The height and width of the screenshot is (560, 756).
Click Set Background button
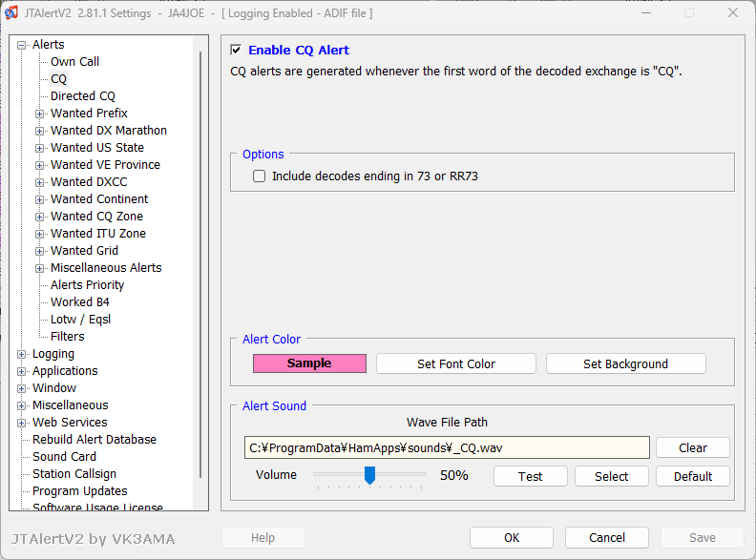coord(626,363)
